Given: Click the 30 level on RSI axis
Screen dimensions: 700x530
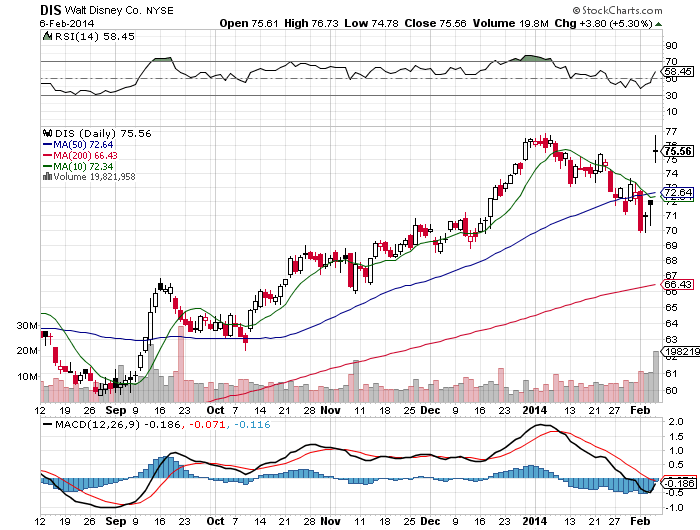Looking at the screenshot, I should [x=671, y=95].
